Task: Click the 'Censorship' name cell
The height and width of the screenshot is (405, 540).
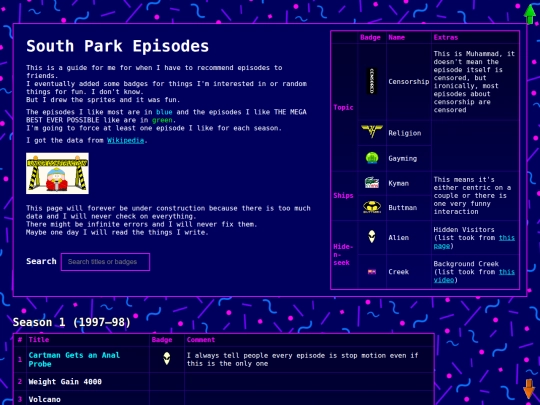Action: [408, 82]
